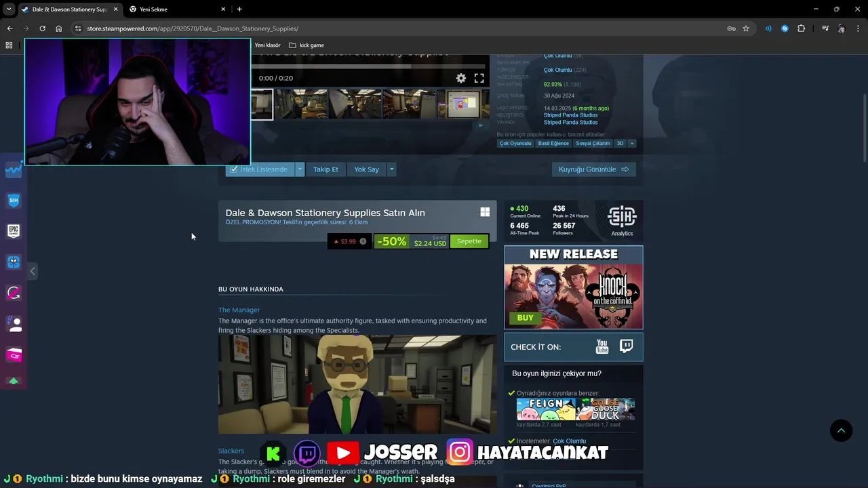Open a new browser tab

[239, 9]
